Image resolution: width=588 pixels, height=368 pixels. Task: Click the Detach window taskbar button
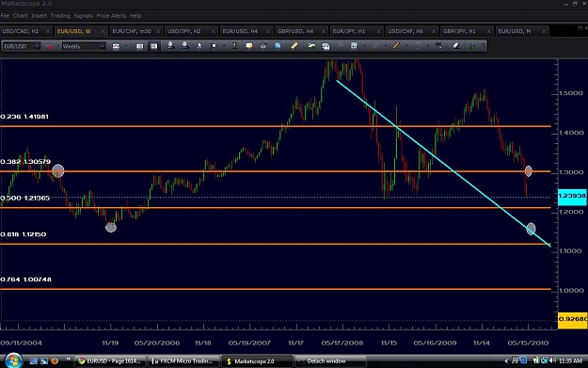tap(330, 361)
